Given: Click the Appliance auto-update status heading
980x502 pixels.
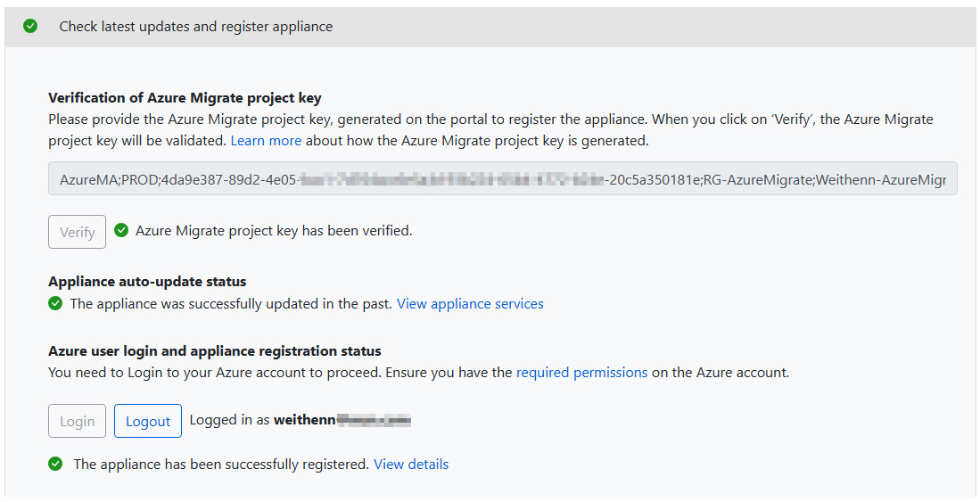Looking at the screenshot, I should pos(147,282).
